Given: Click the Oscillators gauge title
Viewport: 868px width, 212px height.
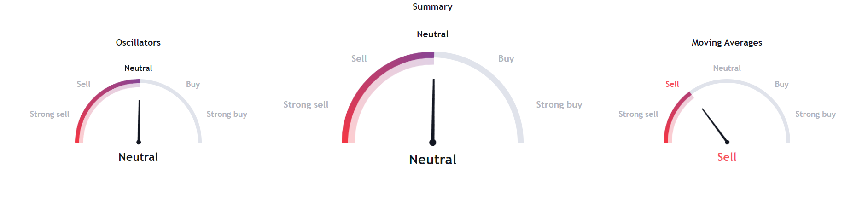Looking at the screenshot, I should [138, 42].
